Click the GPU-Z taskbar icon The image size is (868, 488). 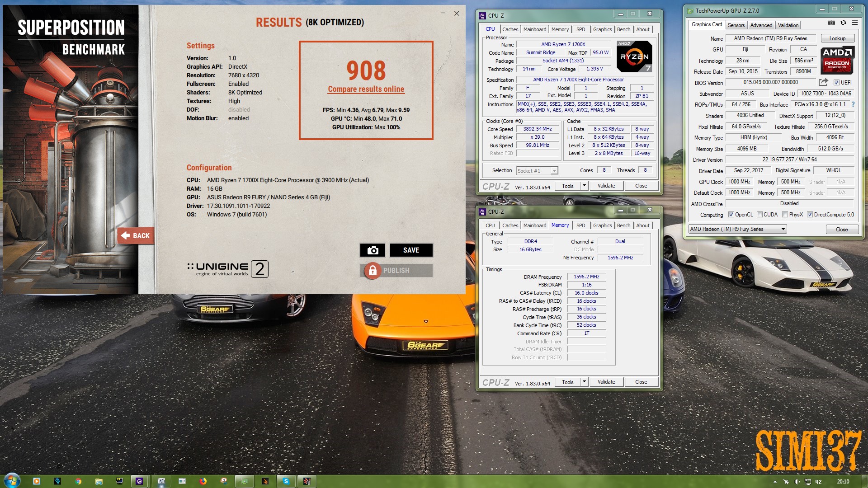click(245, 481)
